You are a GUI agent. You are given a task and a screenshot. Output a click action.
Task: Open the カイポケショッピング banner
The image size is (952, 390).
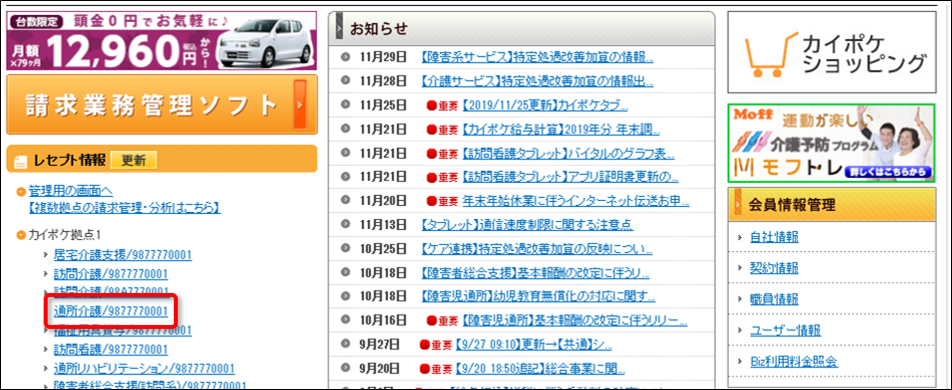pos(832,52)
